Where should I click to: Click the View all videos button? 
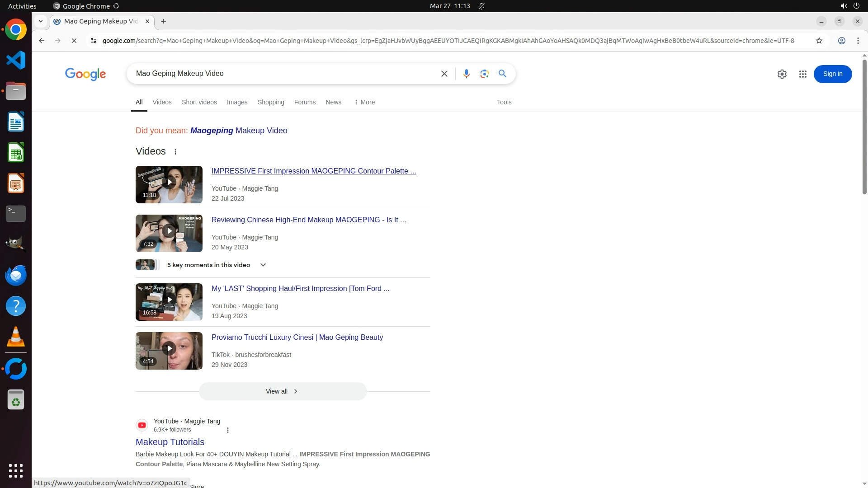click(x=283, y=391)
